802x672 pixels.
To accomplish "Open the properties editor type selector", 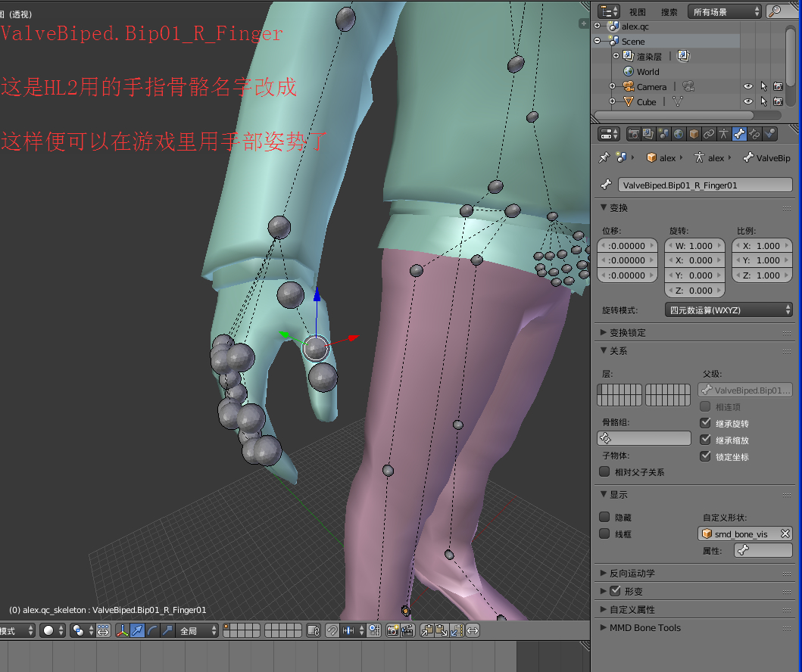I will tap(609, 134).
